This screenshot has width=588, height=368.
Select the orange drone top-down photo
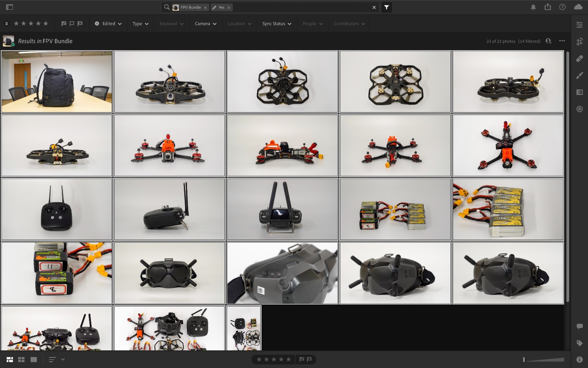click(508, 146)
